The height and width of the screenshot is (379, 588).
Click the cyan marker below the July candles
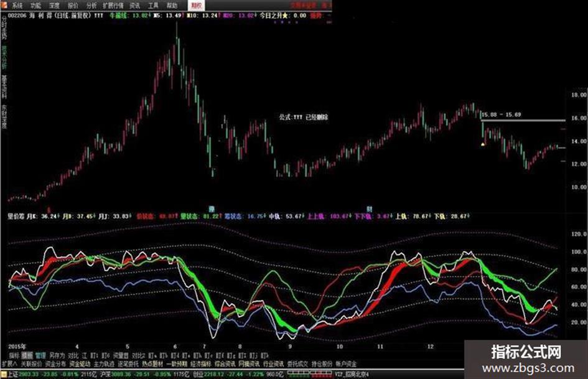click(212, 208)
